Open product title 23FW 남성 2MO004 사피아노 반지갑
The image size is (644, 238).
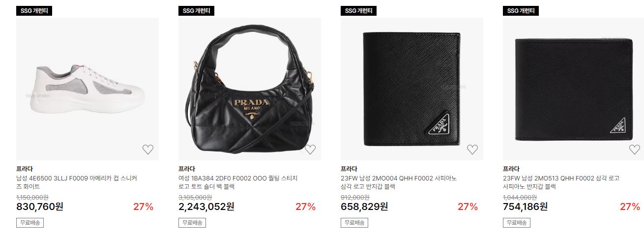tap(399, 182)
